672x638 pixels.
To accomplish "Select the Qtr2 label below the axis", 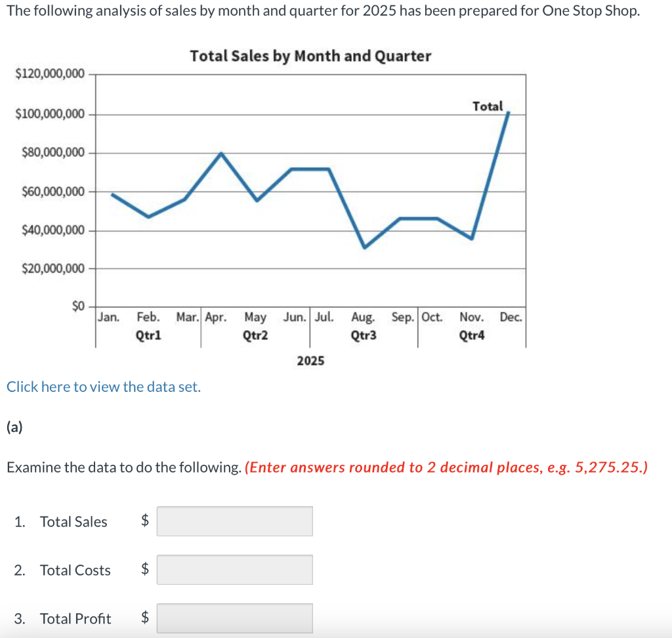I will pyautogui.click(x=255, y=335).
